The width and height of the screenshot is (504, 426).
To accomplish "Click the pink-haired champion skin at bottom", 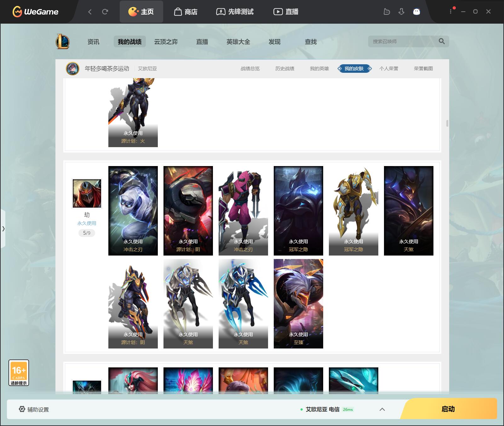I will click(x=133, y=380).
